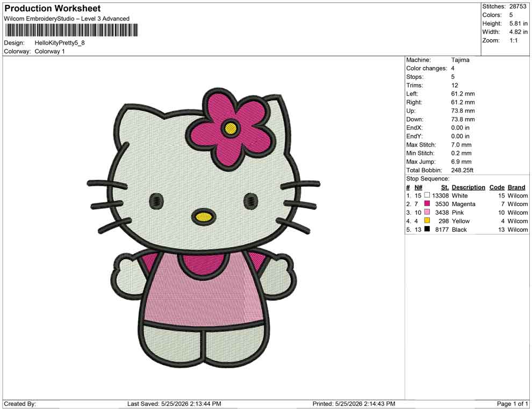Click the 'St.' column header

[445, 187]
